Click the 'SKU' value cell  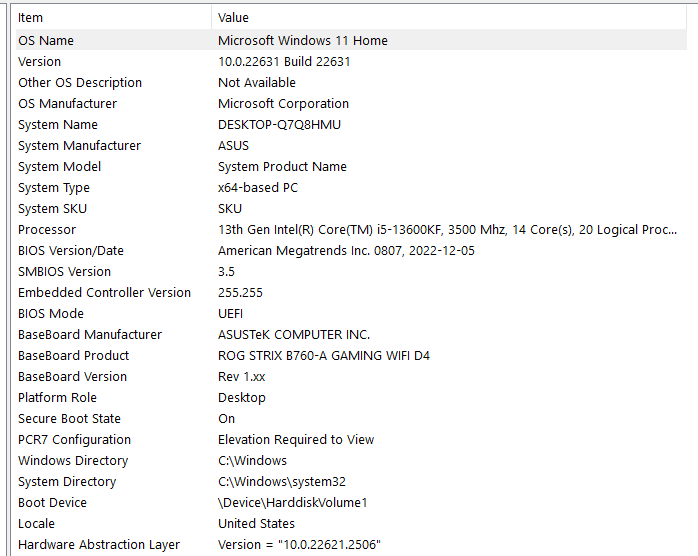click(x=230, y=208)
